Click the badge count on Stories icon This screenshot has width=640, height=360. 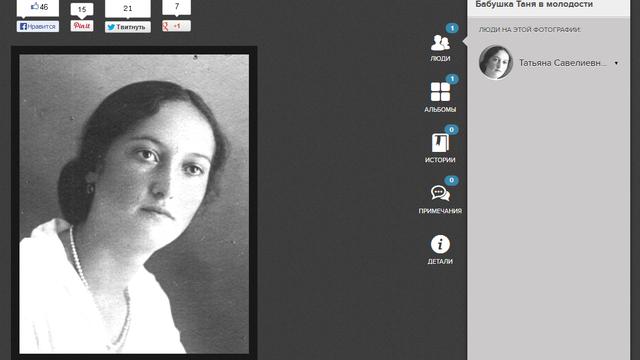(x=451, y=129)
